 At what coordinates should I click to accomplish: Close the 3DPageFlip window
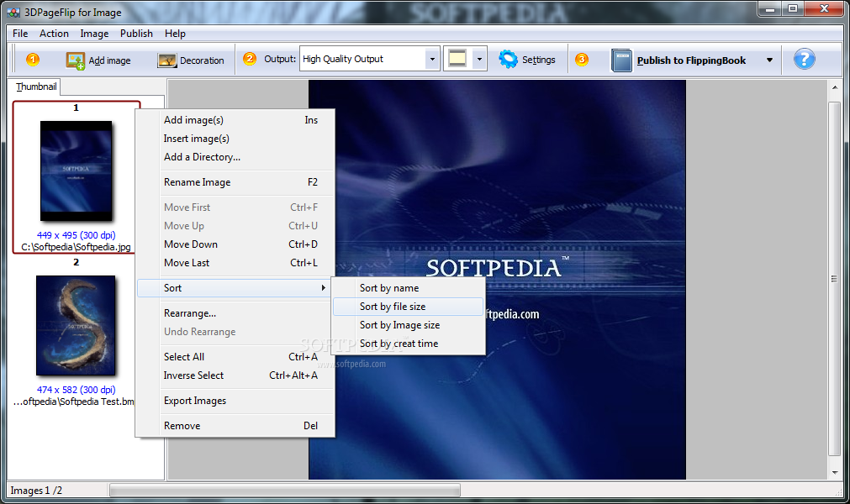point(823,8)
